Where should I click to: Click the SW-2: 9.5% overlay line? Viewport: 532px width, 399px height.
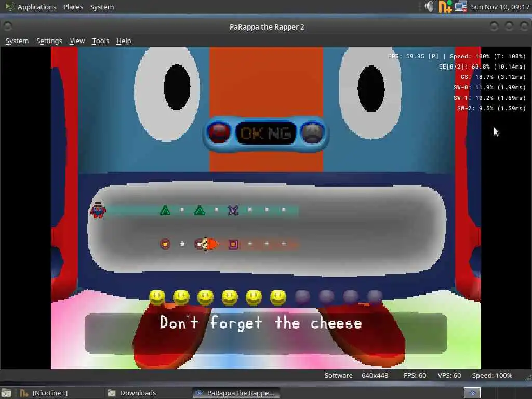491,108
